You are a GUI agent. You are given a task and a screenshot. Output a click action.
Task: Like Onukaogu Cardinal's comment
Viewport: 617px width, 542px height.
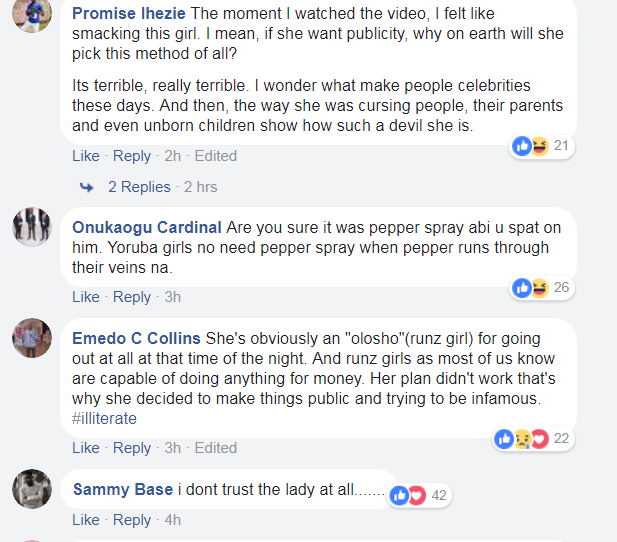coord(86,297)
